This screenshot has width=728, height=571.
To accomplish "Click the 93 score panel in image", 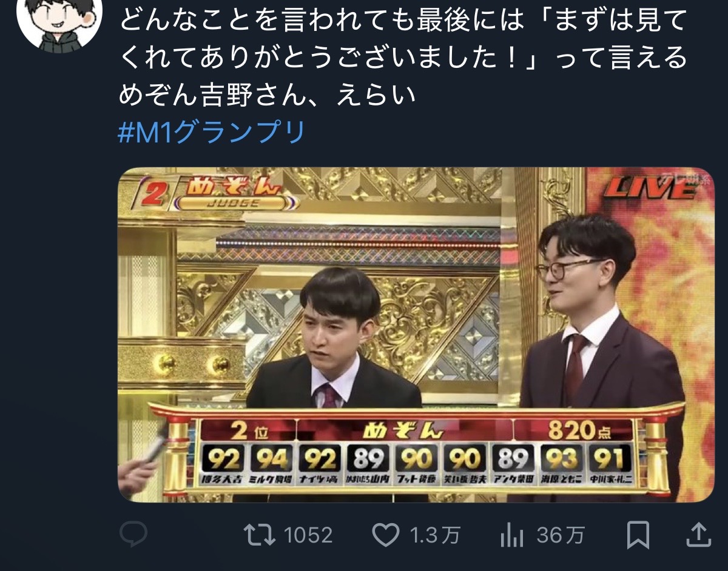I will click(x=562, y=459).
